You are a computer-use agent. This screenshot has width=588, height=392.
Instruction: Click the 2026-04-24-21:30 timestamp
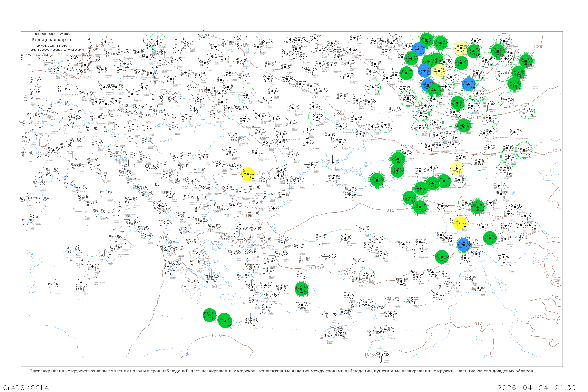[536, 387]
